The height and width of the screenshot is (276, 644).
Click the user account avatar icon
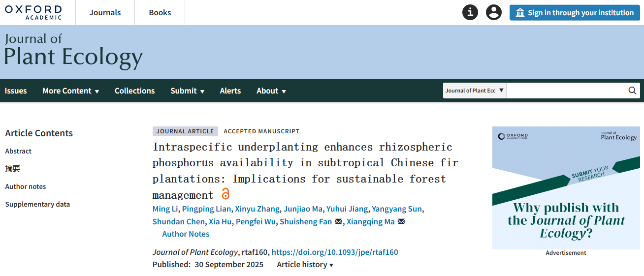coord(493,12)
